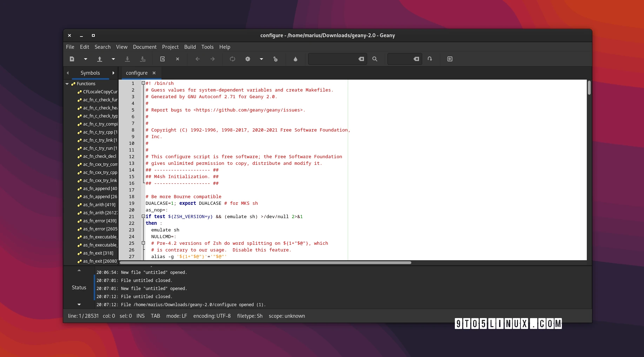Navigate back to the previous location

pyautogui.click(x=198, y=59)
